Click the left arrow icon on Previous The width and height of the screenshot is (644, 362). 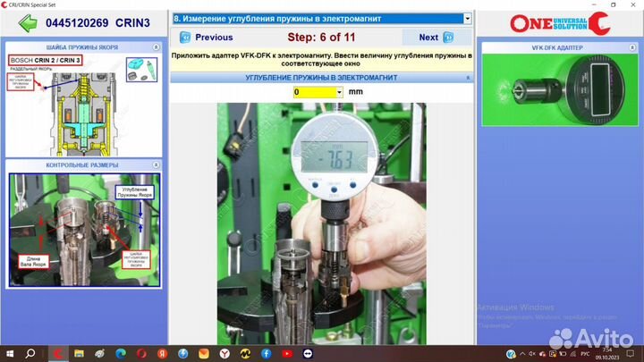coord(186,38)
